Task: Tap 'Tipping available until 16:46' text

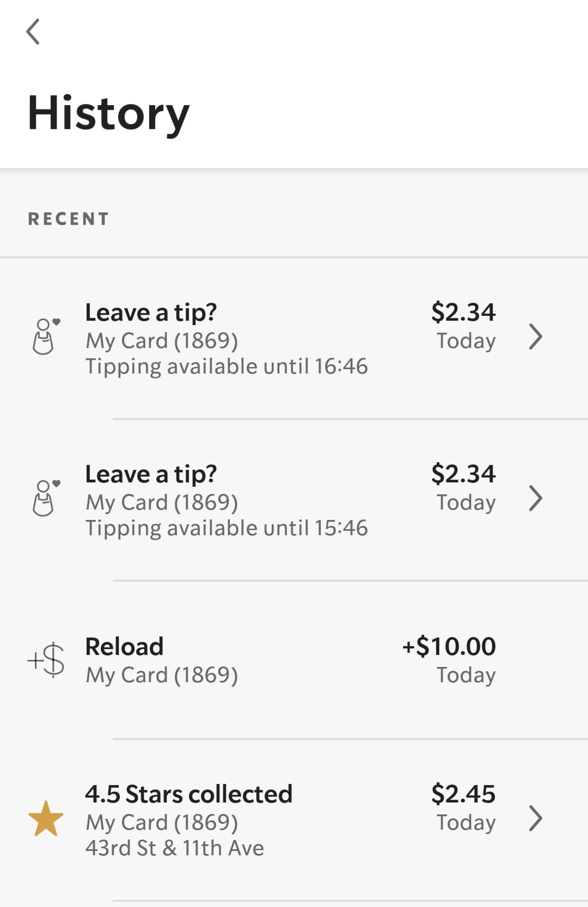Action: point(226,366)
